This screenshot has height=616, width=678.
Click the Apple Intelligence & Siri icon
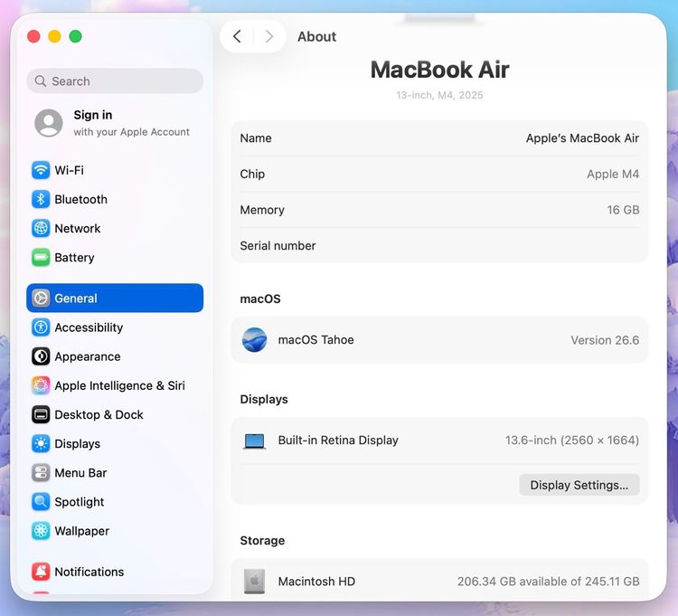(x=41, y=385)
